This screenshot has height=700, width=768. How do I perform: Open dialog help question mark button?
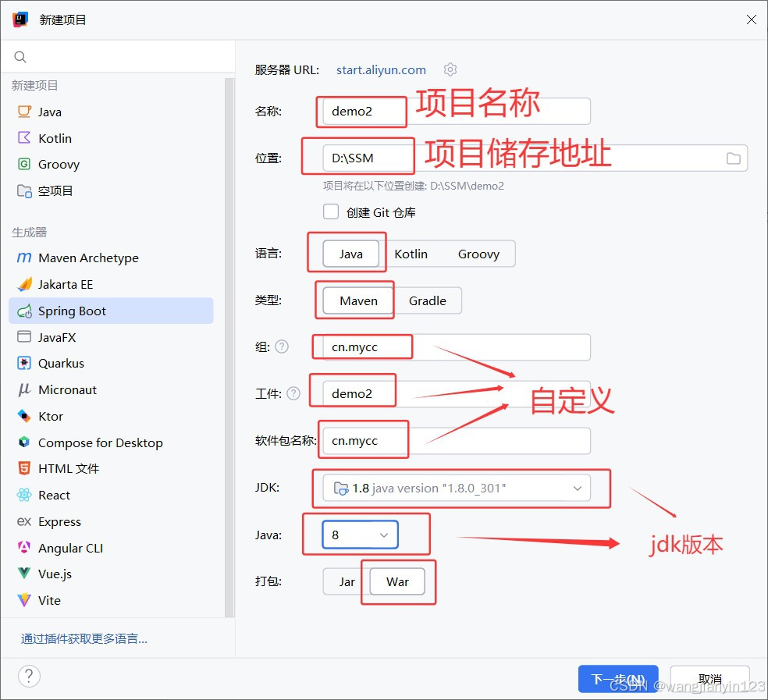29,676
